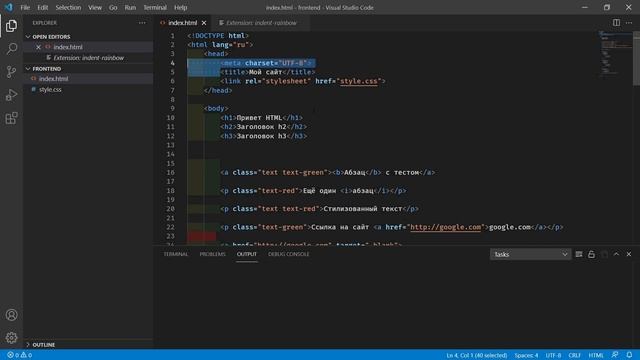Open the Manage gear settings icon
The width and height of the screenshot is (640, 360).
(x=11, y=338)
